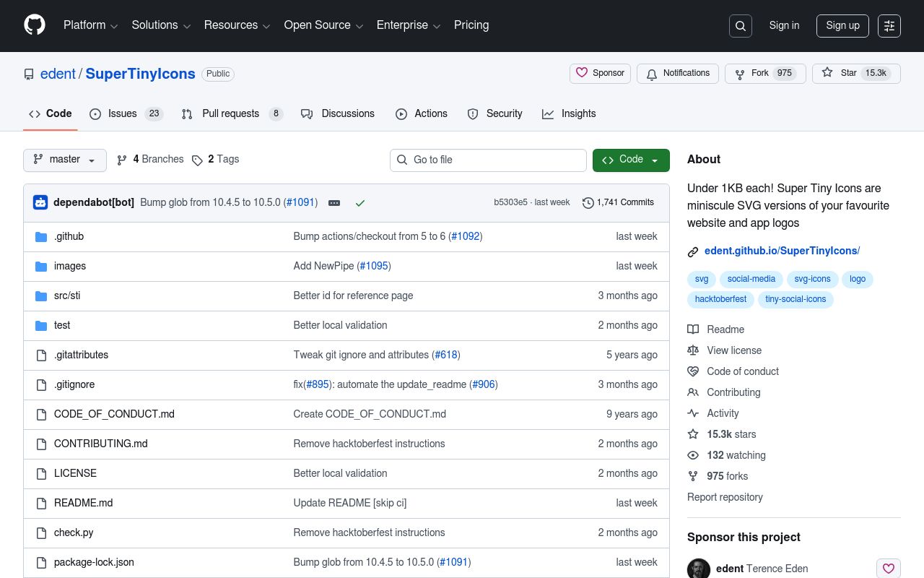Switch to the Issues tab

[122, 113]
